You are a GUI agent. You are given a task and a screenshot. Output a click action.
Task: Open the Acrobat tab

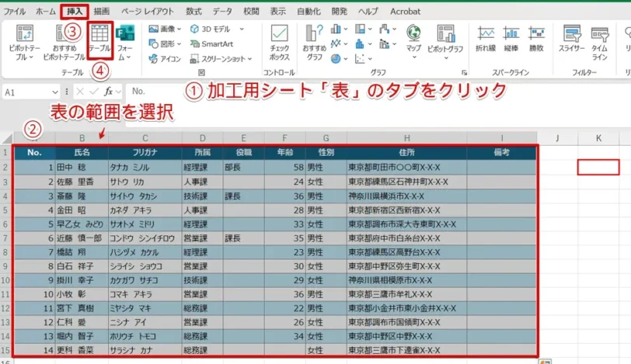click(405, 11)
